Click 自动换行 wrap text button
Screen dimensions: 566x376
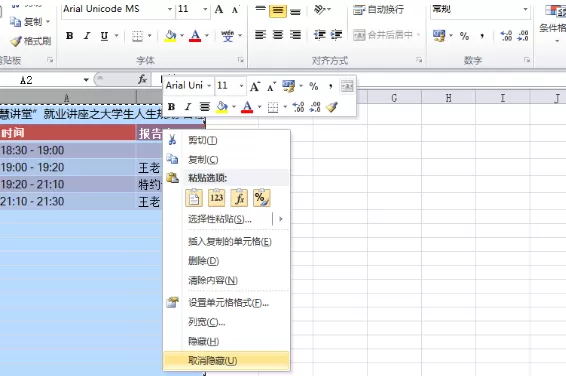coord(378,10)
